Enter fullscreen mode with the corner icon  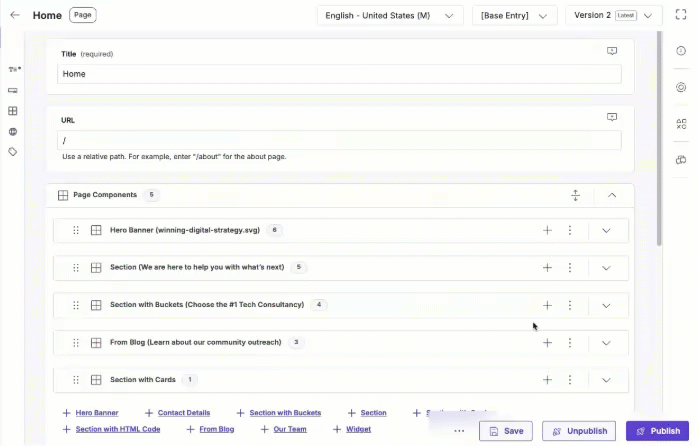[681, 15]
